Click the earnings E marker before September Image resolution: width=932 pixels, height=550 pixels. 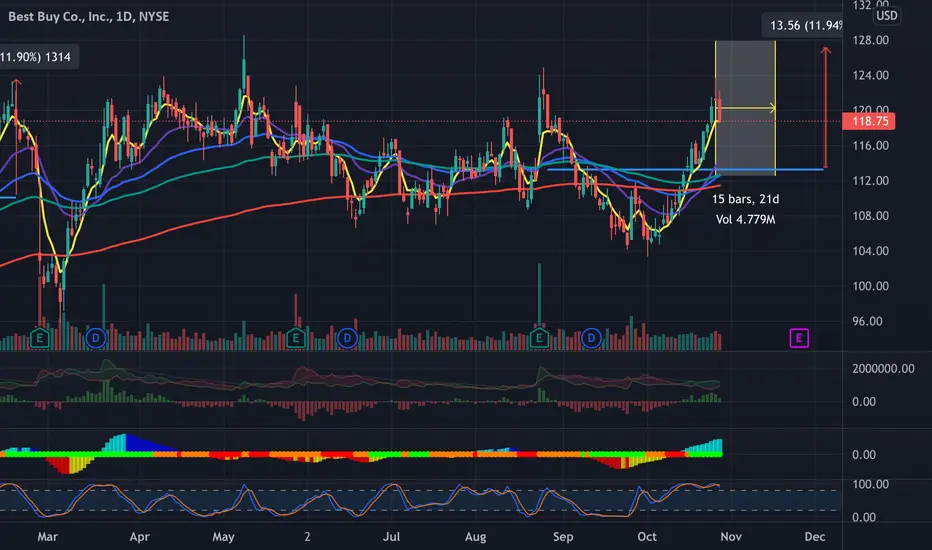pos(539,338)
